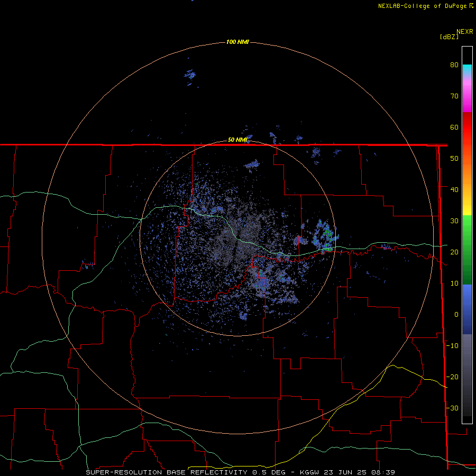Image resolution: width=476 pixels, height=476 pixels.
Task: Click the -20 value on the dBZ scale
Action: 452,377
